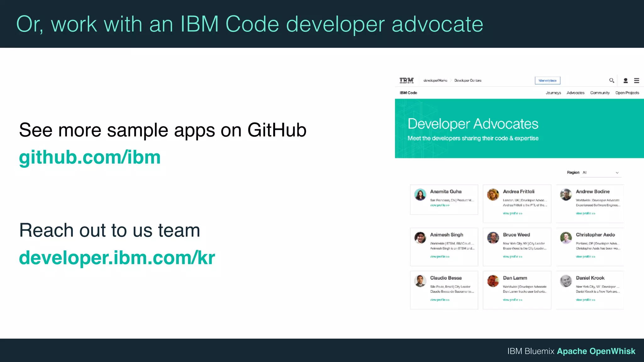View profile link for Bruce Weed

(513, 257)
